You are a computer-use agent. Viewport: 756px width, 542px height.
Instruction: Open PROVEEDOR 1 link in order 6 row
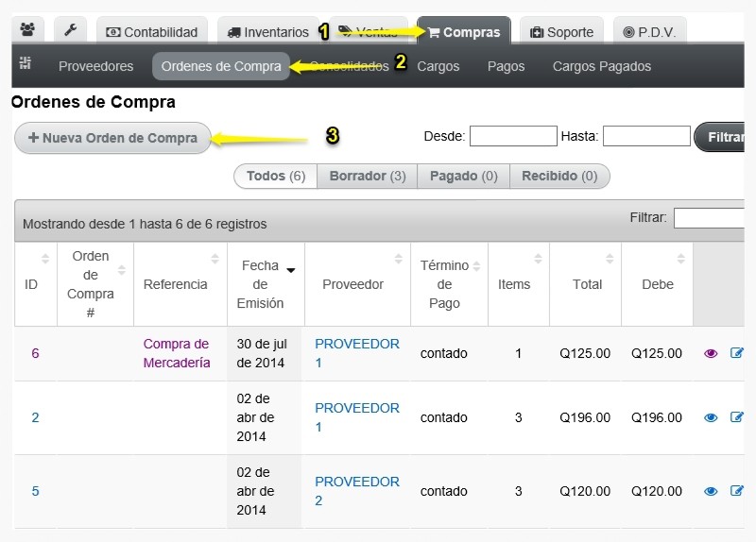pyautogui.click(x=357, y=353)
